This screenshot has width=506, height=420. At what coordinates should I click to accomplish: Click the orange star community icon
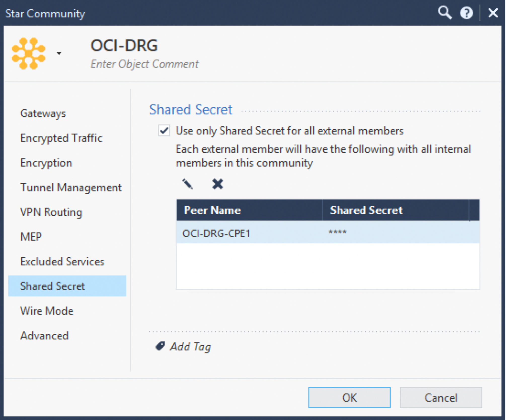coord(28,53)
